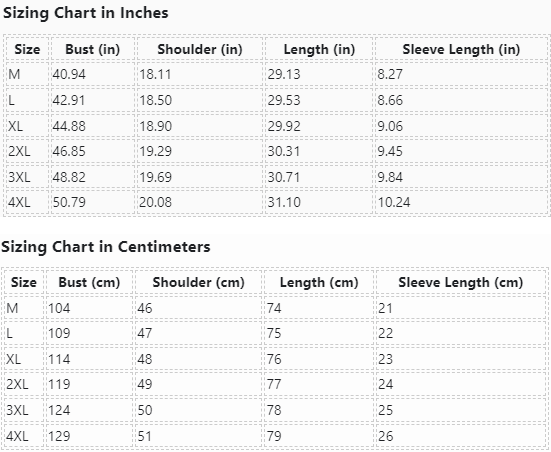Click the 18.50 shoulder value for size L
This screenshot has width=551, height=452.
pyautogui.click(x=156, y=100)
